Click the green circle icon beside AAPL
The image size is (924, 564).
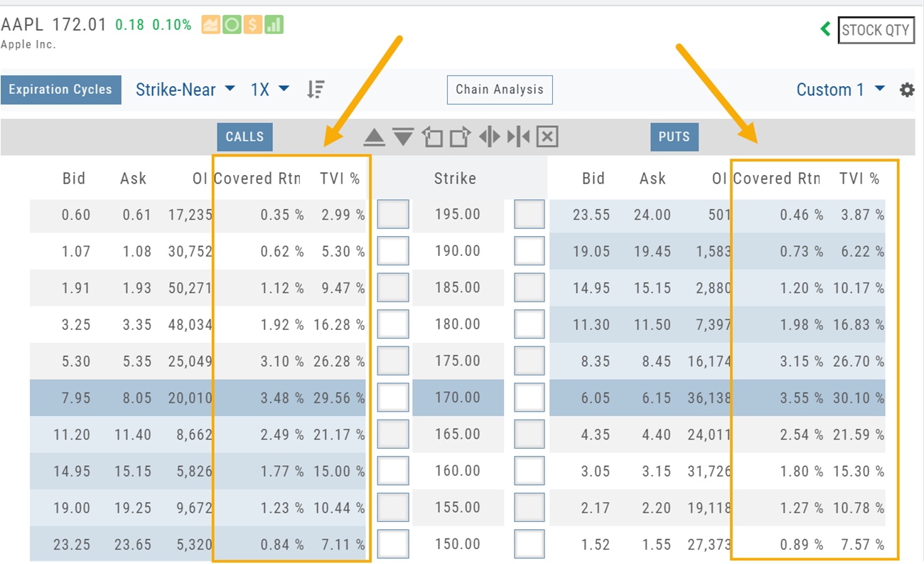pos(231,25)
